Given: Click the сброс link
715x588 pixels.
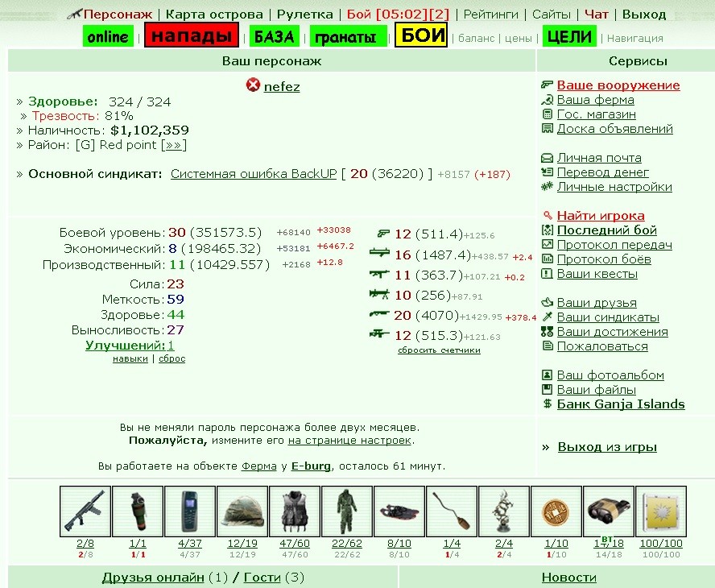Looking at the screenshot, I should tap(172, 358).
